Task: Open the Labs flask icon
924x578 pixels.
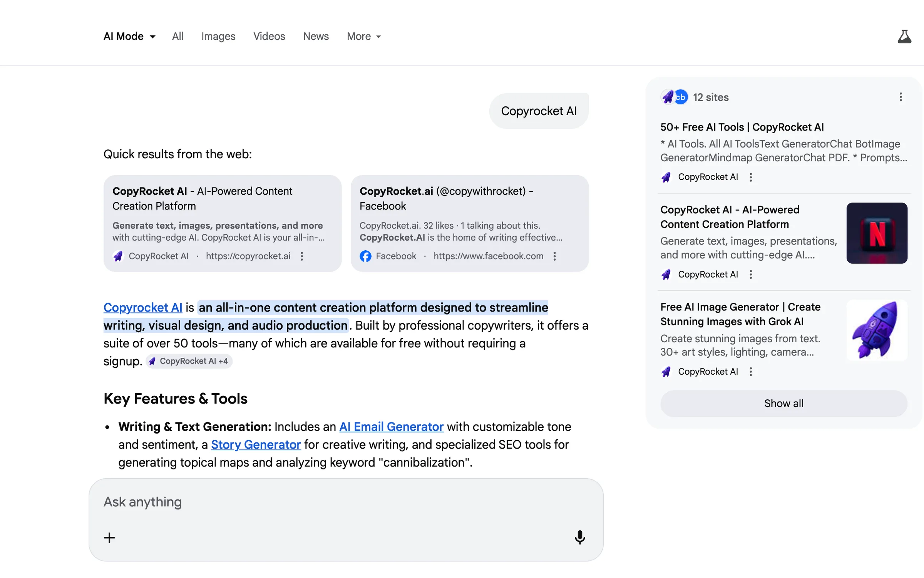Action: pyautogui.click(x=904, y=37)
